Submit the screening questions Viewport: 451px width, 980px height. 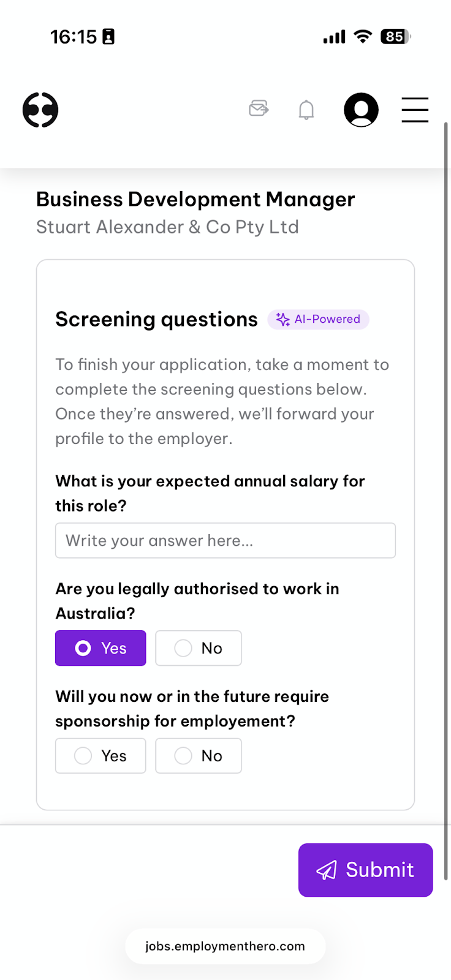point(366,870)
